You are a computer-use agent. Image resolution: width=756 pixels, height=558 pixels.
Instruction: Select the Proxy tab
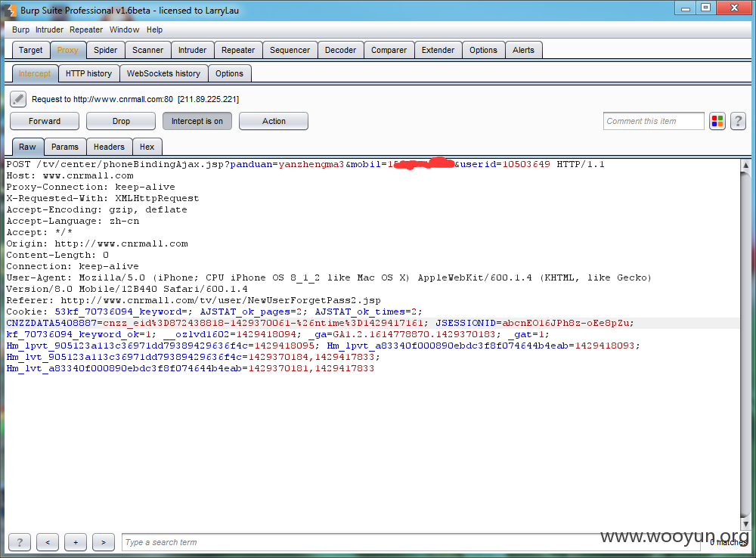point(67,50)
